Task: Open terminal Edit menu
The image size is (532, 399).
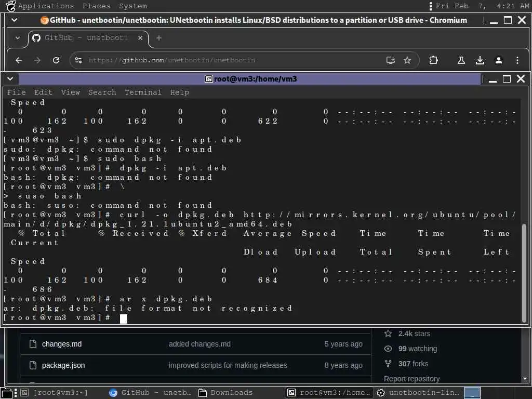Action: tap(43, 92)
